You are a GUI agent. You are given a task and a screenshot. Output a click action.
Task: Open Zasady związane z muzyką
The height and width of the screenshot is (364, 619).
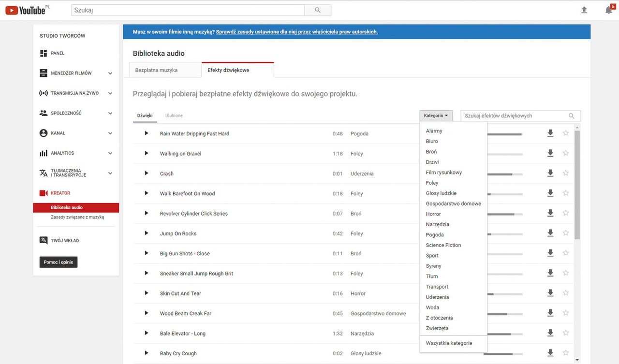(77, 217)
